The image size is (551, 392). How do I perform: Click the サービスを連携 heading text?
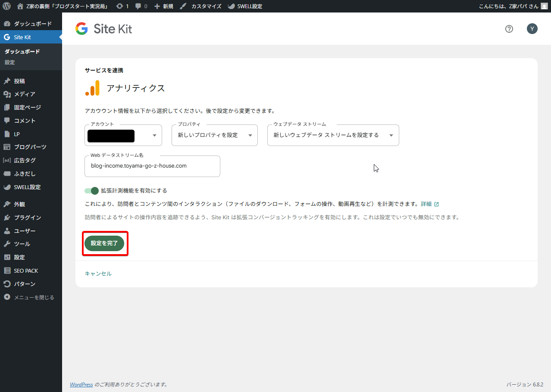(104, 70)
